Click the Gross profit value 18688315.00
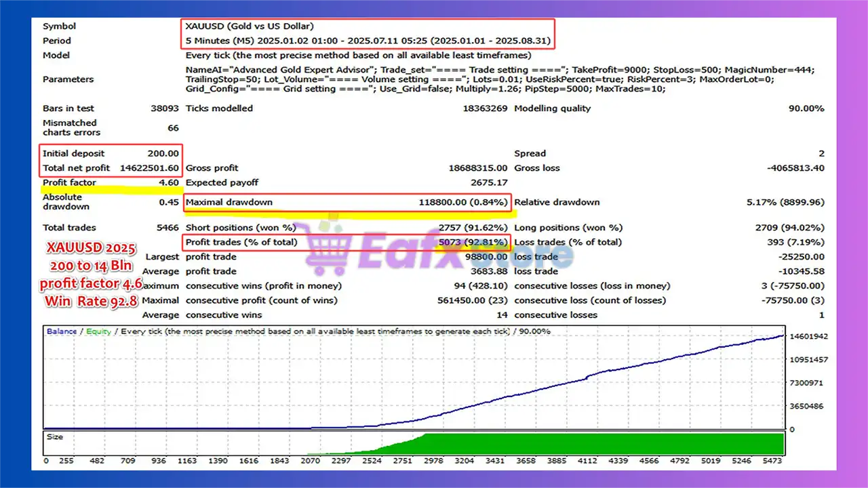Screen dimensions: 868x488 pyautogui.click(x=477, y=167)
